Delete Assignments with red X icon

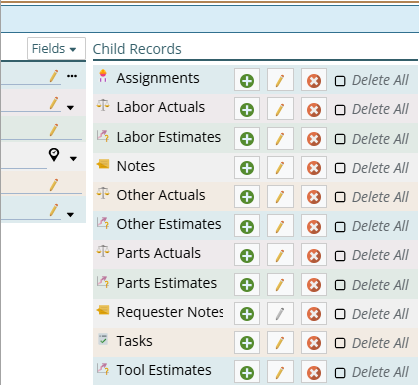pos(314,80)
